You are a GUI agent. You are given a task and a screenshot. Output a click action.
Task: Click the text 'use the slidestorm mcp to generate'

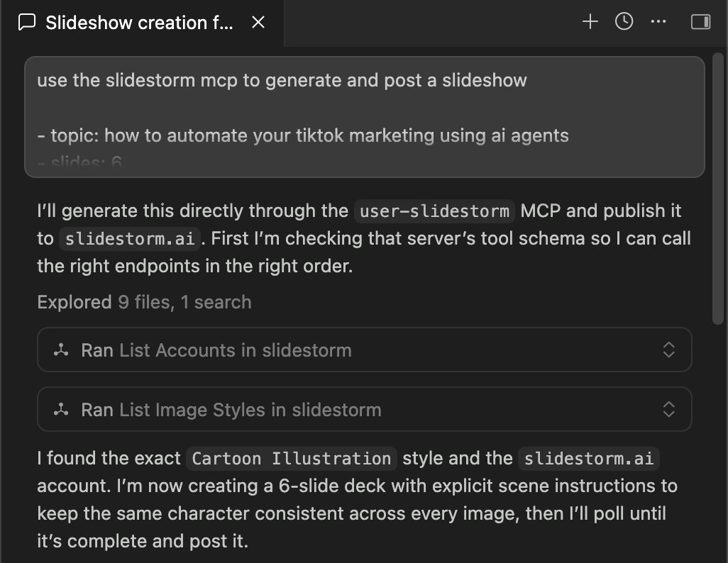(190, 81)
